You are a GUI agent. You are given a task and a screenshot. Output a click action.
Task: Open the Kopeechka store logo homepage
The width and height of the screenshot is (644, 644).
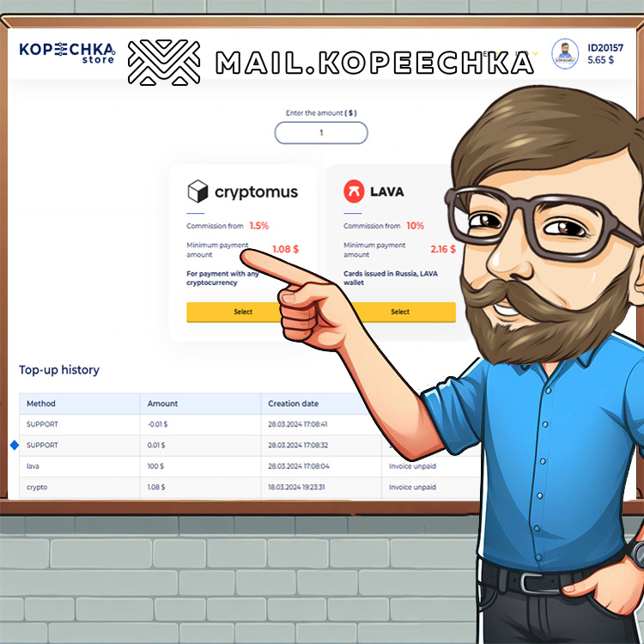click(67, 53)
